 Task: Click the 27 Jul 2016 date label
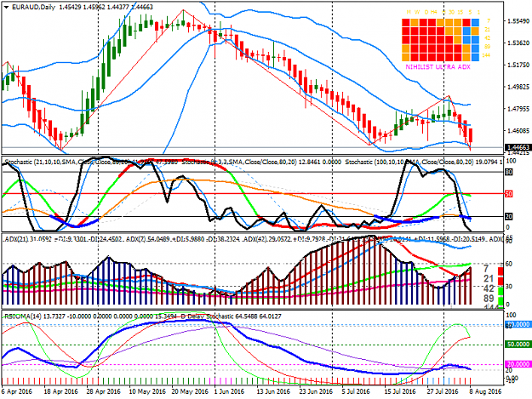tap(443, 391)
